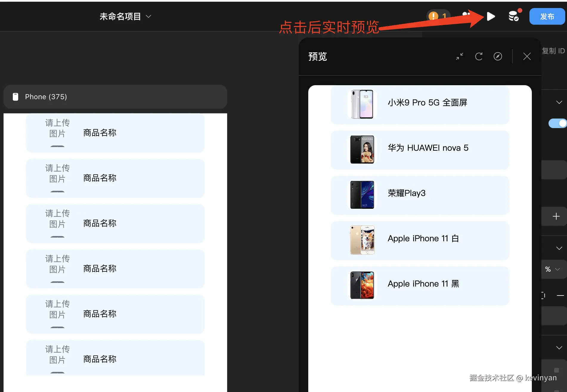
Task: Click the 复制 ID button
Action: click(553, 51)
